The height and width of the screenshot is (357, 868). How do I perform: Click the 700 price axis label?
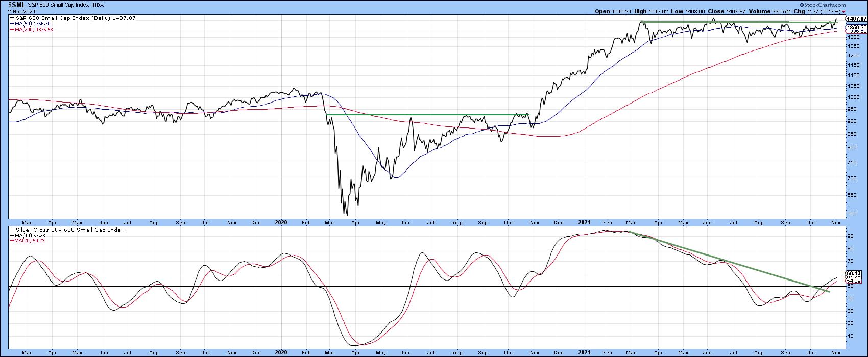point(851,178)
